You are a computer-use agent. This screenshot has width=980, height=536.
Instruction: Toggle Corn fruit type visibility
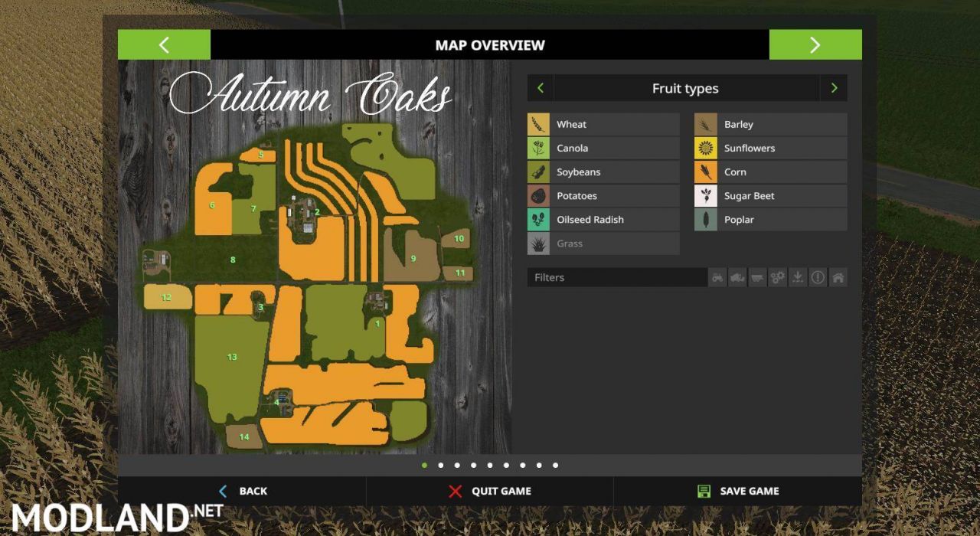(771, 172)
